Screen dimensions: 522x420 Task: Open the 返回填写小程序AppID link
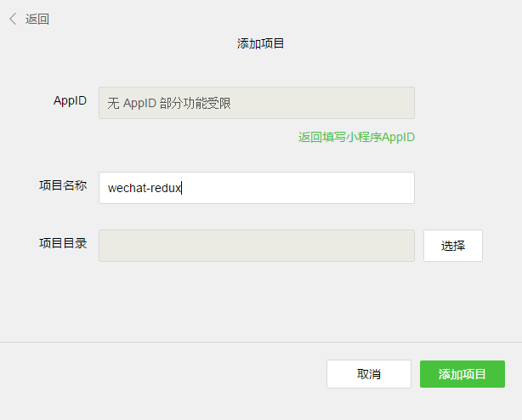click(356, 137)
